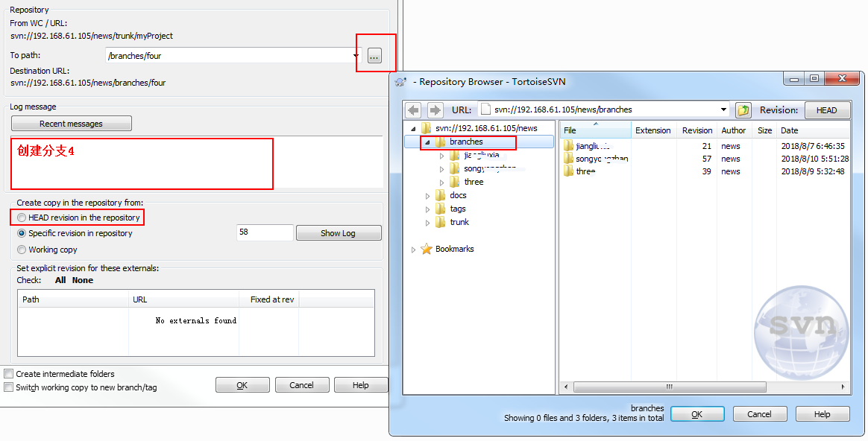The image size is (868, 441).
Task: Click the Recent messages button
Action: pyautogui.click(x=71, y=124)
